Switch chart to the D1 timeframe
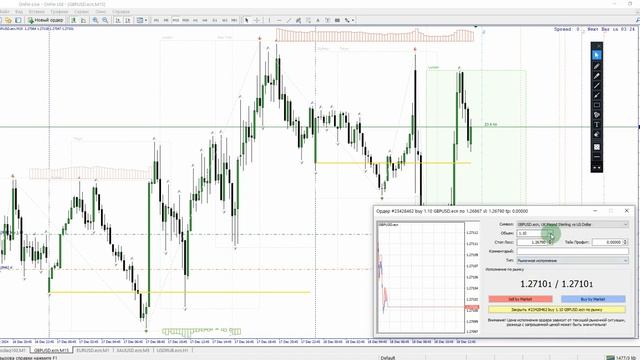Viewport: 640px width, 360px height. [x=215, y=20]
